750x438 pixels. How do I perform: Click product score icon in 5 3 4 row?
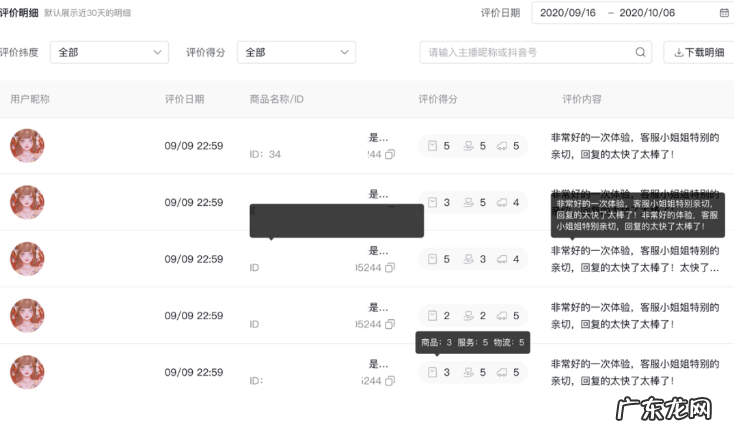pyautogui.click(x=432, y=259)
